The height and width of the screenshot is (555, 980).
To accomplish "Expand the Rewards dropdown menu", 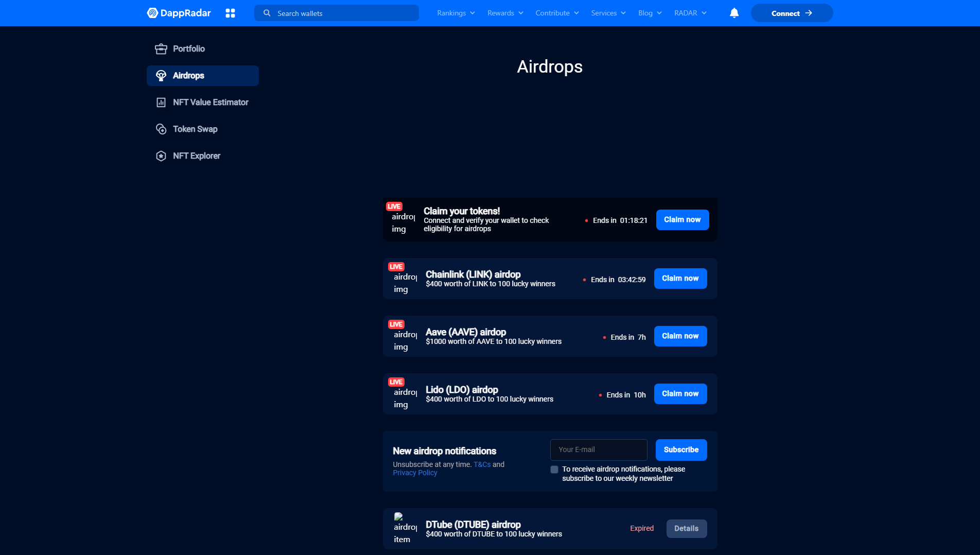I will click(505, 13).
